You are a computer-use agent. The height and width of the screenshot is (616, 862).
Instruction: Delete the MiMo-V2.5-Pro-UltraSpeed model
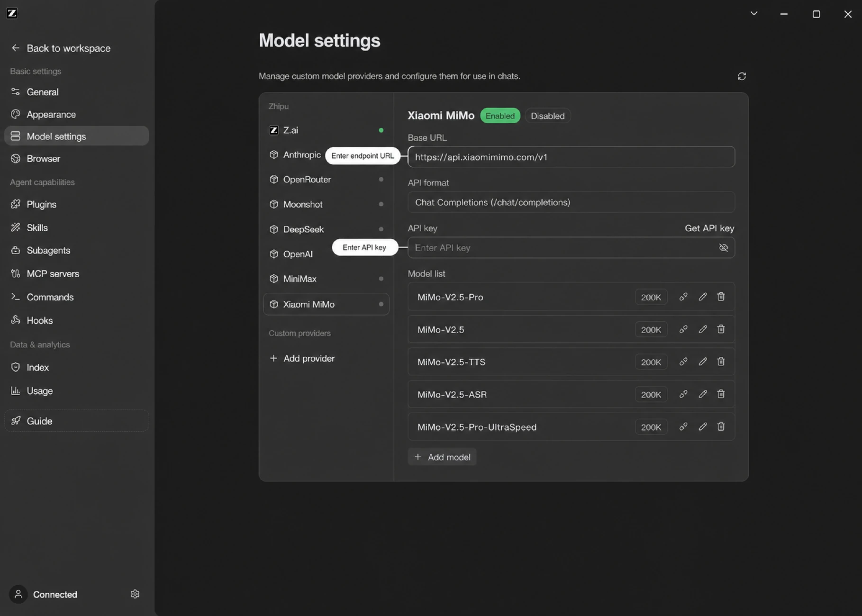point(721,426)
